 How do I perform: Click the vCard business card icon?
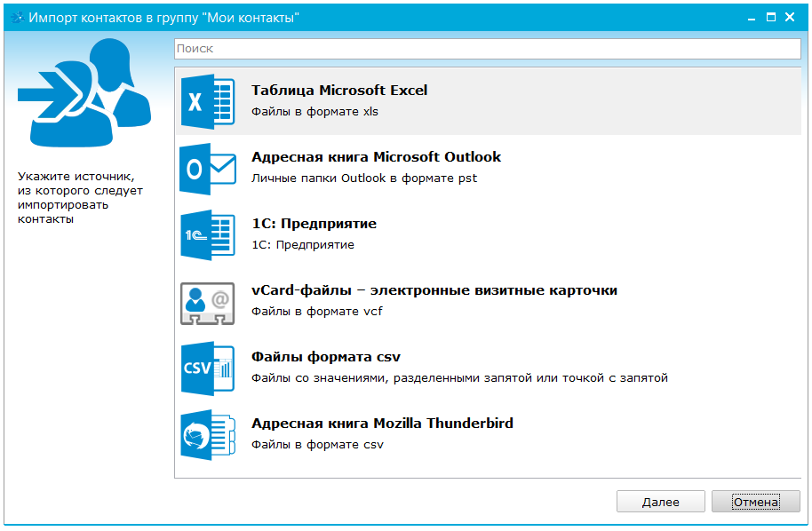(x=207, y=301)
